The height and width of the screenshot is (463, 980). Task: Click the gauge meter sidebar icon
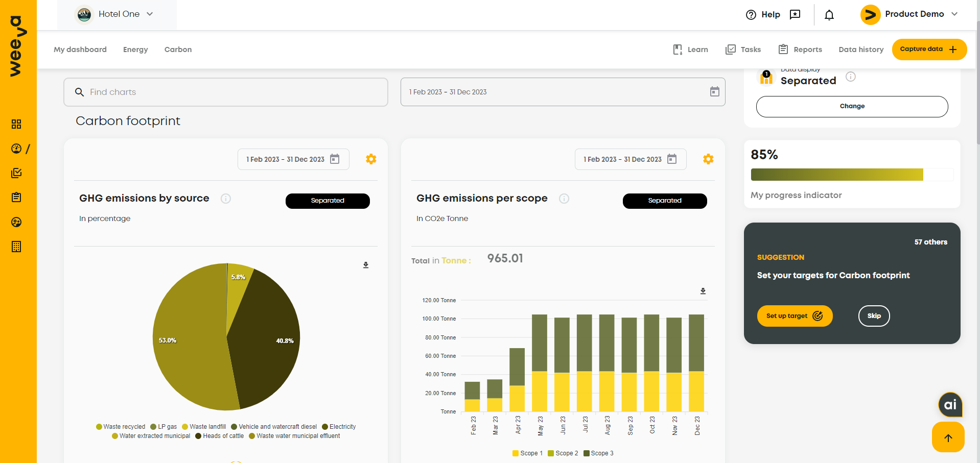tap(16, 149)
